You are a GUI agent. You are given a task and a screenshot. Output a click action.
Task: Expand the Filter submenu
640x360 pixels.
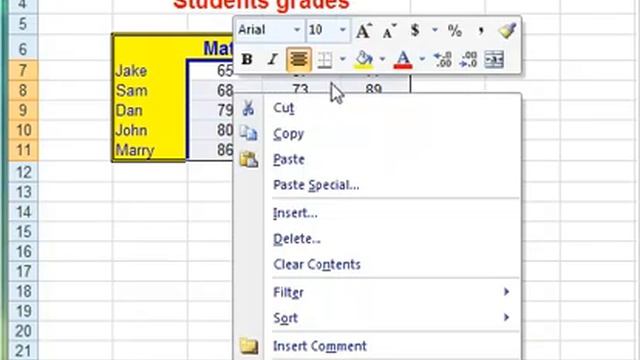point(377,292)
